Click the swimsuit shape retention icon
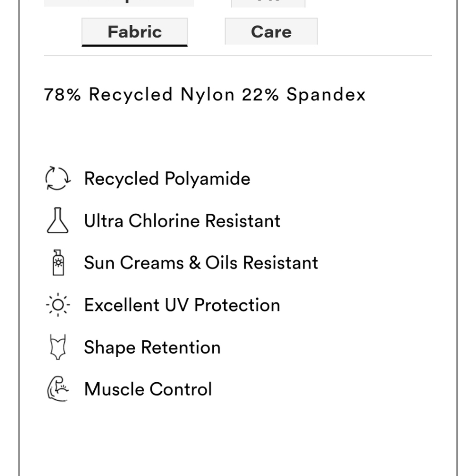 (x=58, y=347)
